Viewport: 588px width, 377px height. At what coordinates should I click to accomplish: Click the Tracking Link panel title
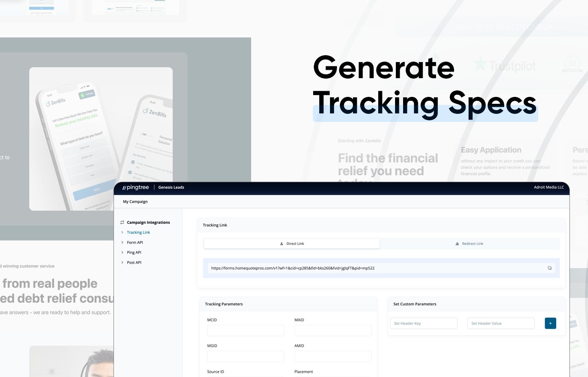pyautogui.click(x=215, y=225)
